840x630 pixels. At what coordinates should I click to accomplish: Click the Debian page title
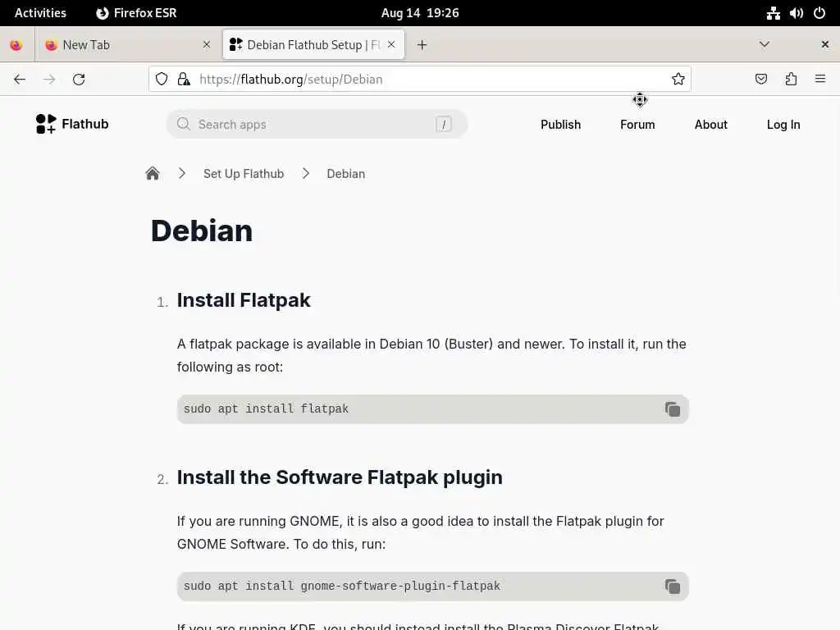pyautogui.click(x=202, y=231)
